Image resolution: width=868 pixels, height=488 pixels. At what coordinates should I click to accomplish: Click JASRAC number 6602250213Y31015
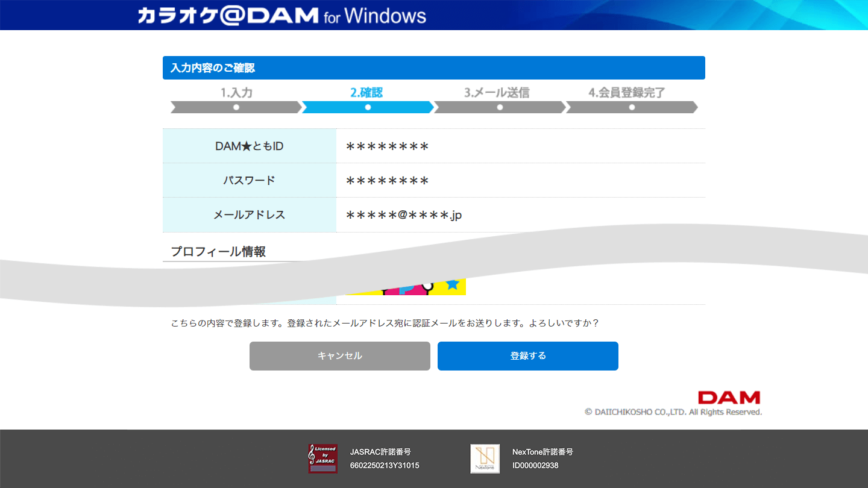[385, 466]
